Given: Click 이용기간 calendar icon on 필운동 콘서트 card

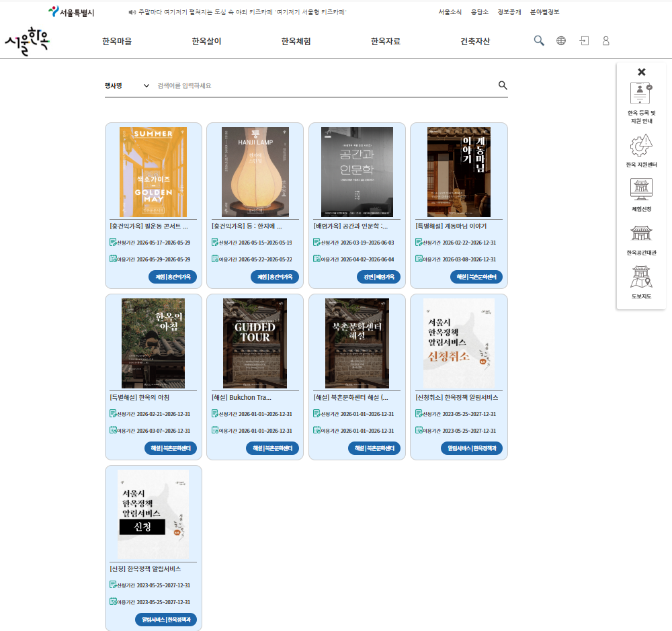Looking at the screenshot, I should (x=113, y=259).
